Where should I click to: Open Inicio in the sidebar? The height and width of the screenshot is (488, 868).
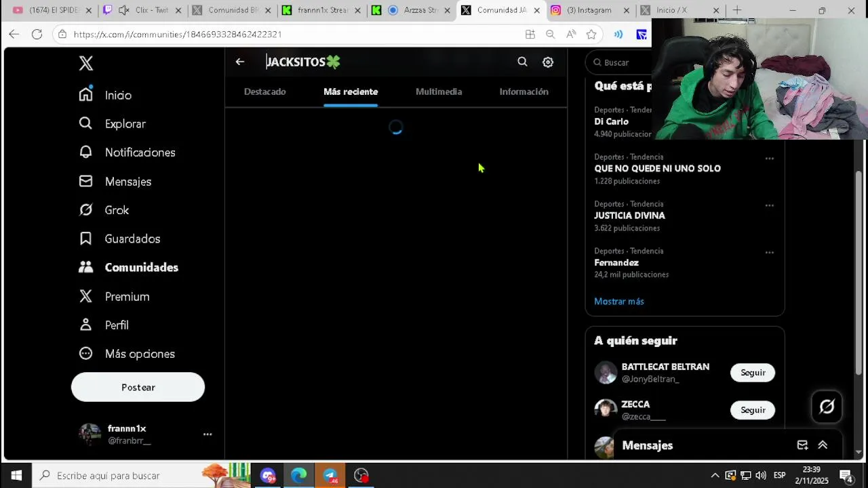[x=105, y=95]
